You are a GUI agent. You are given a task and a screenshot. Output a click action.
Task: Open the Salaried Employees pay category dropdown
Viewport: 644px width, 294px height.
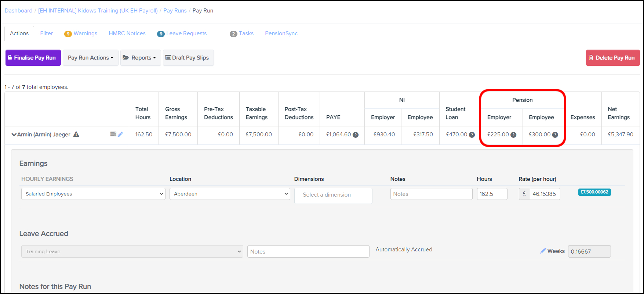click(93, 194)
